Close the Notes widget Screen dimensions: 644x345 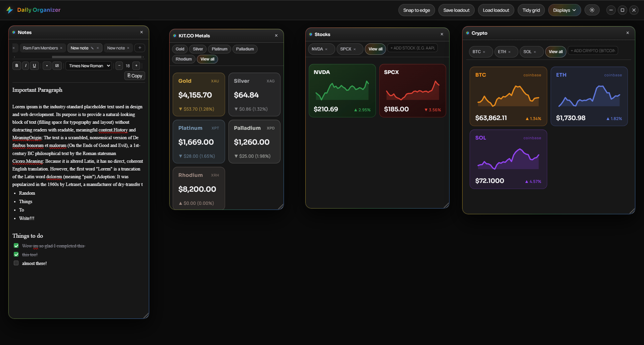[141, 32]
